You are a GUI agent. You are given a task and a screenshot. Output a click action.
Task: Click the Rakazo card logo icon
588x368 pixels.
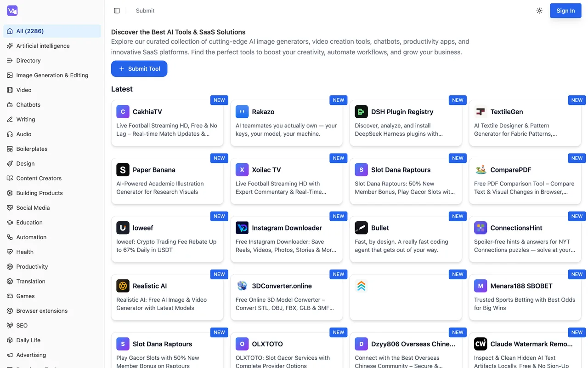[x=242, y=112]
